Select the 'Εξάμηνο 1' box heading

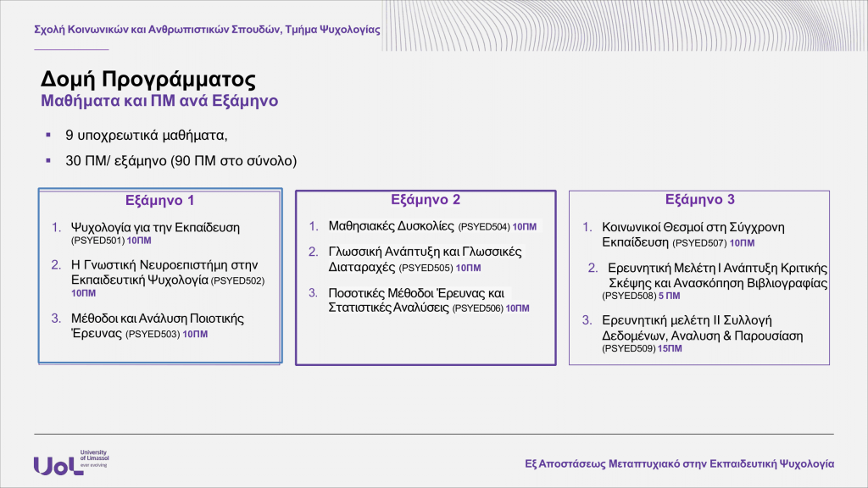click(x=160, y=201)
